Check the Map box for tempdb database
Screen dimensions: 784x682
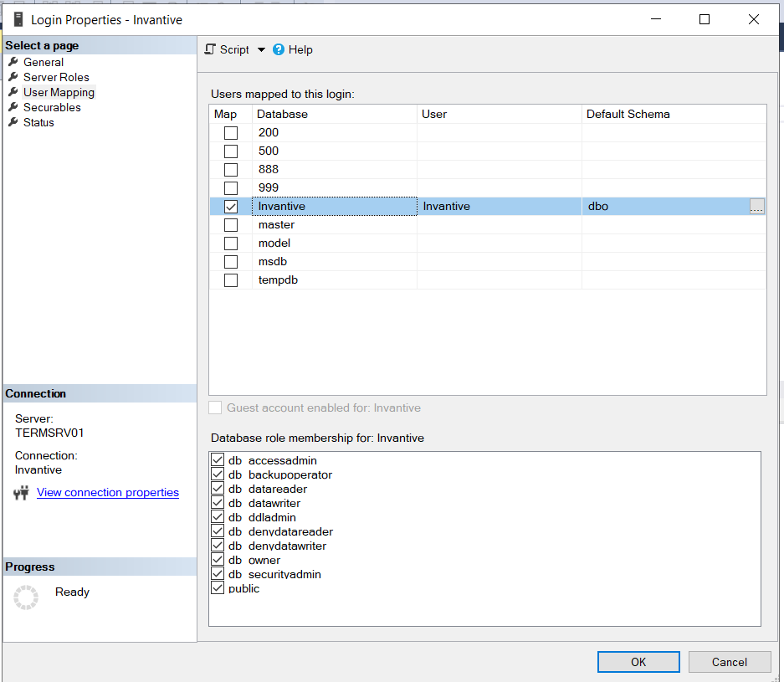click(x=230, y=280)
